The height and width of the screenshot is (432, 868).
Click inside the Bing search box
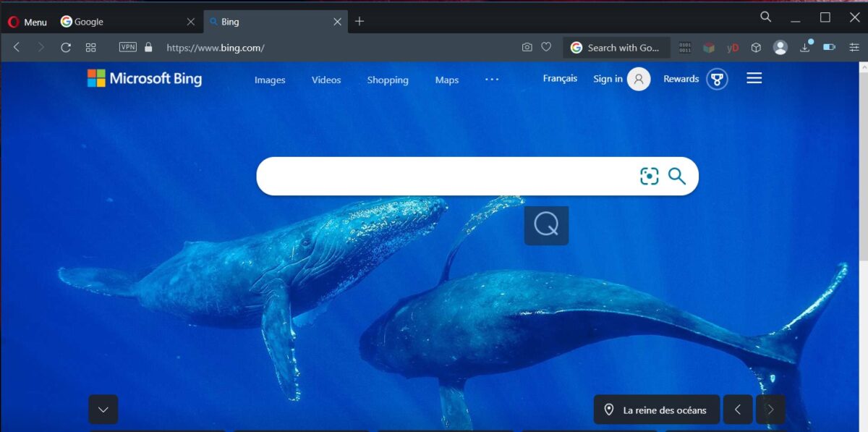(x=434, y=175)
